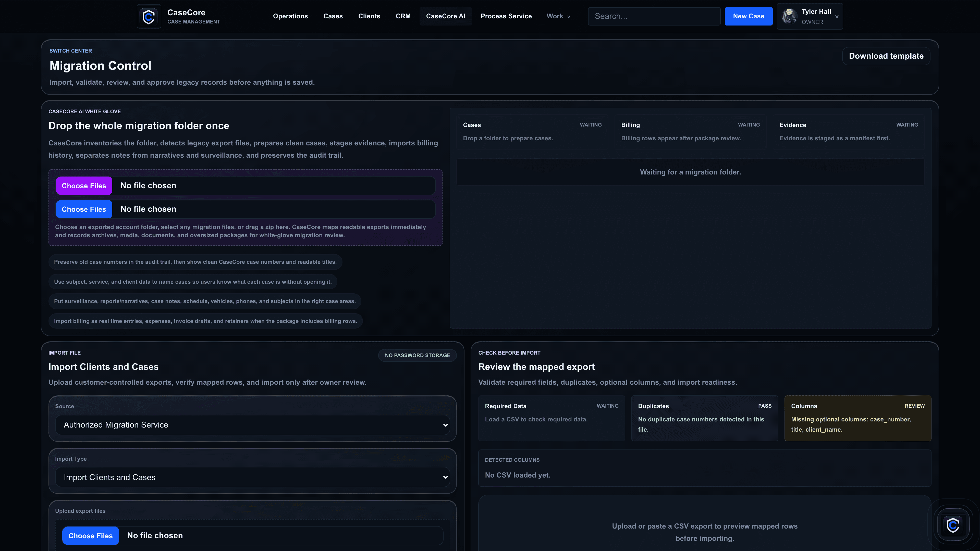Click 'Review the mapped export' heading
This screenshot has height=551, width=980.
pyautogui.click(x=536, y=367)
